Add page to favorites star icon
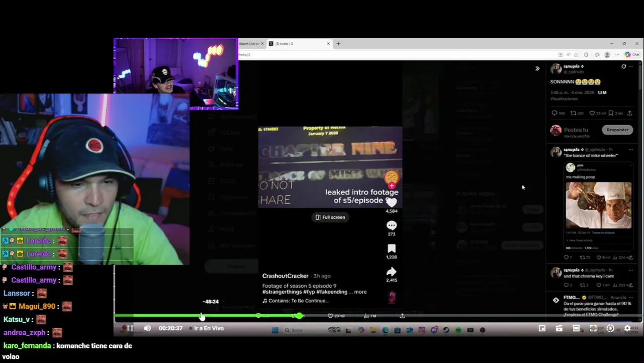This screenshot has width=644, height=363. (577, 54)
